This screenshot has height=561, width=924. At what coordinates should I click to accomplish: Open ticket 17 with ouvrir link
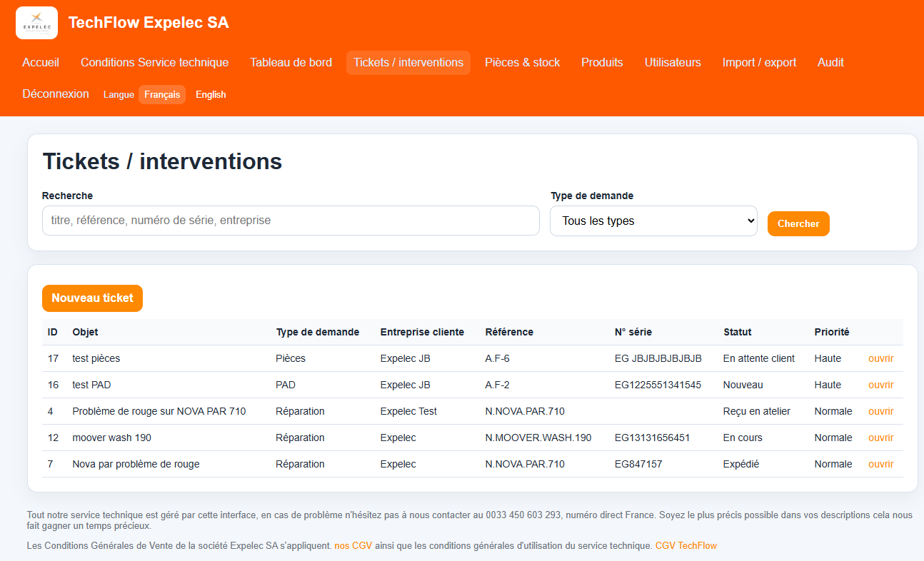pos(880,358)
